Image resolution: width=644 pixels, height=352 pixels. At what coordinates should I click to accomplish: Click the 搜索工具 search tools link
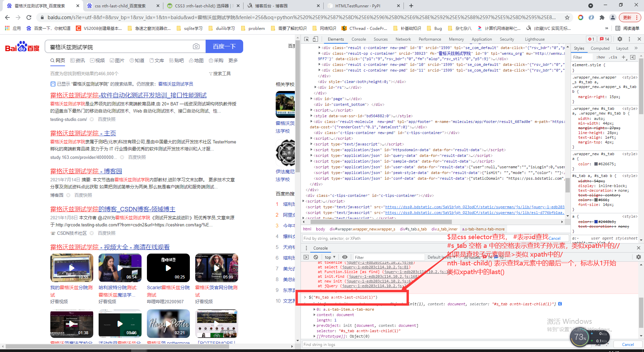coord(220,74)
